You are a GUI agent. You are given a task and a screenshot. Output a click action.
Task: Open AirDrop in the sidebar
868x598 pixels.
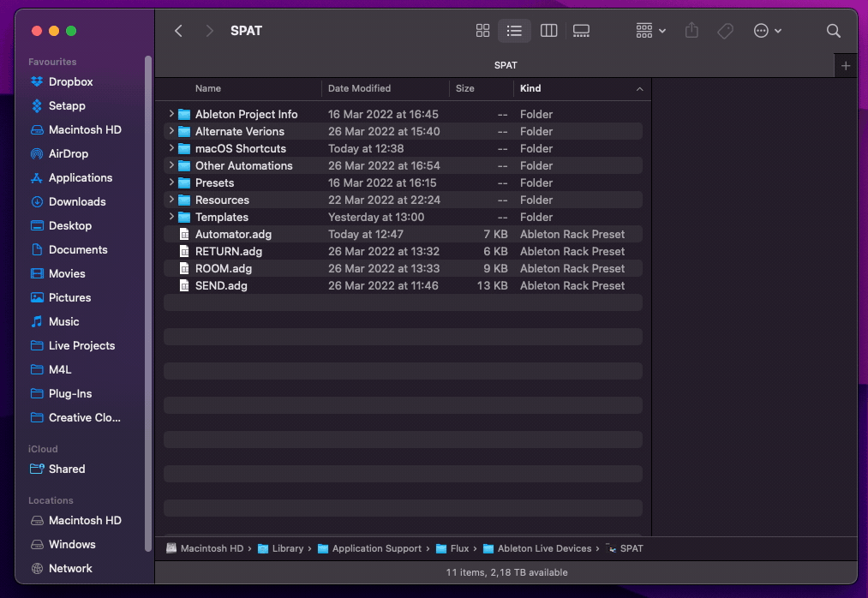[68, 153]
